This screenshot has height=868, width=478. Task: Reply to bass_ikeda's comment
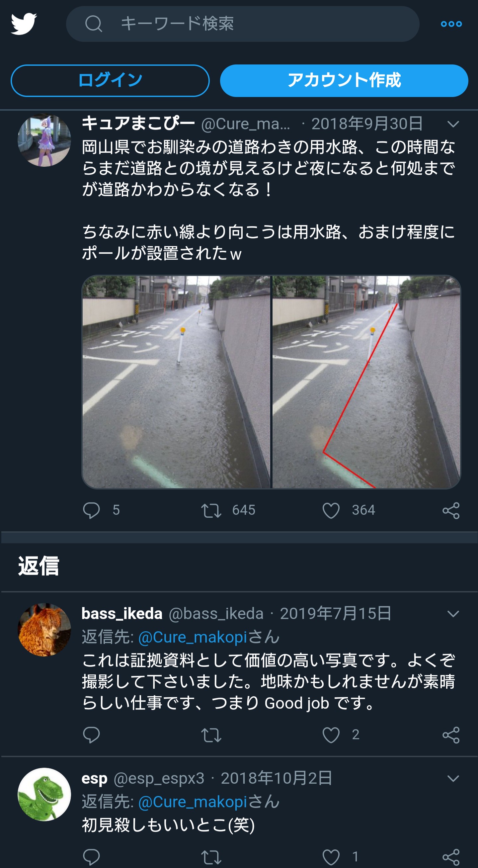pos(91,735)
